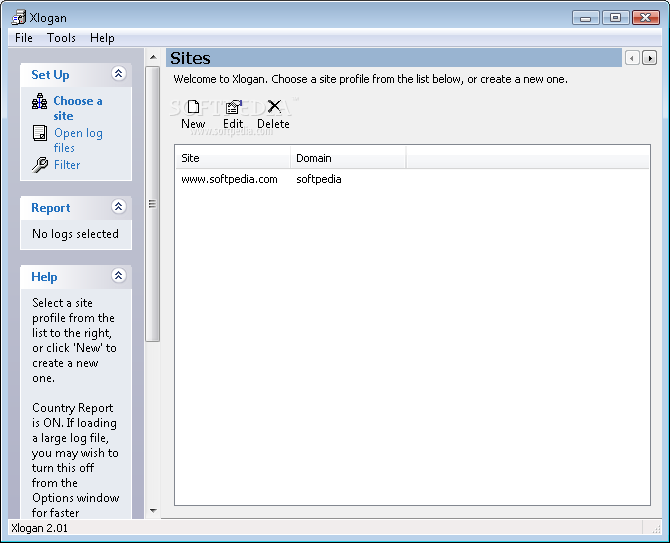
Task: Follow the Open log files link
Action: 78,140
